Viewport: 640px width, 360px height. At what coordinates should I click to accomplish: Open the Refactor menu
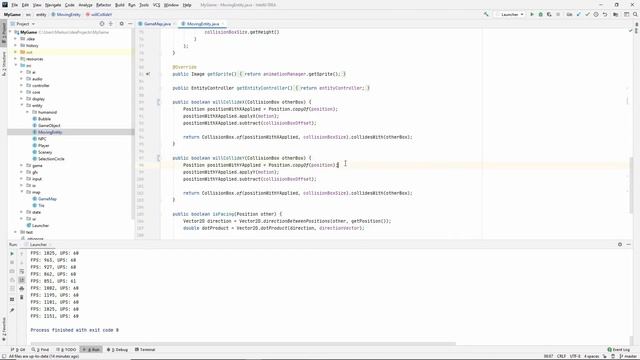103,5
